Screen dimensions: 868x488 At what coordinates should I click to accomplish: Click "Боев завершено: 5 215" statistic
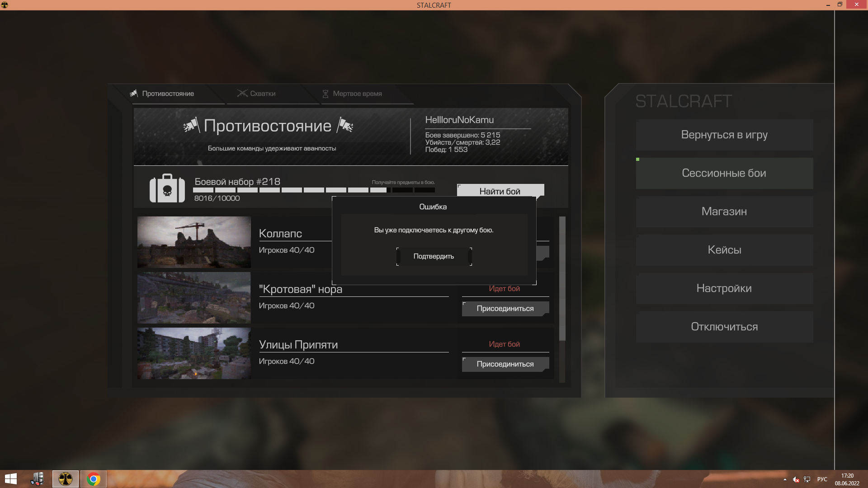pos(462,135)
